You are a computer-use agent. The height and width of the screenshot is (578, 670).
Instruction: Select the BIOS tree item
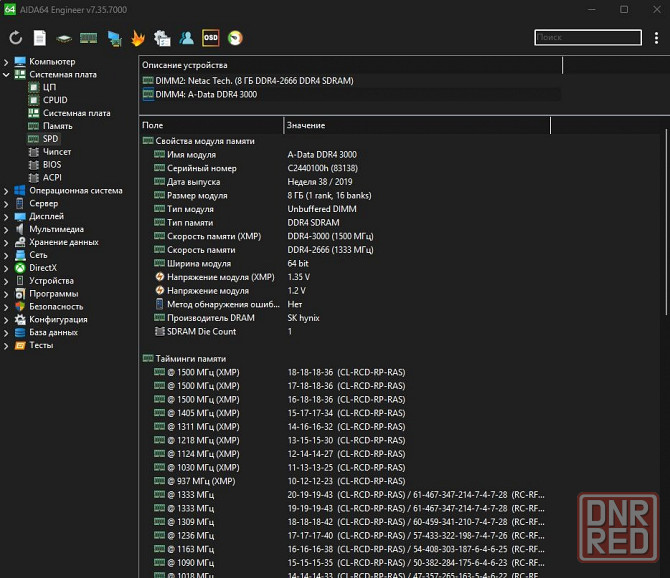[x=51, y=165]
